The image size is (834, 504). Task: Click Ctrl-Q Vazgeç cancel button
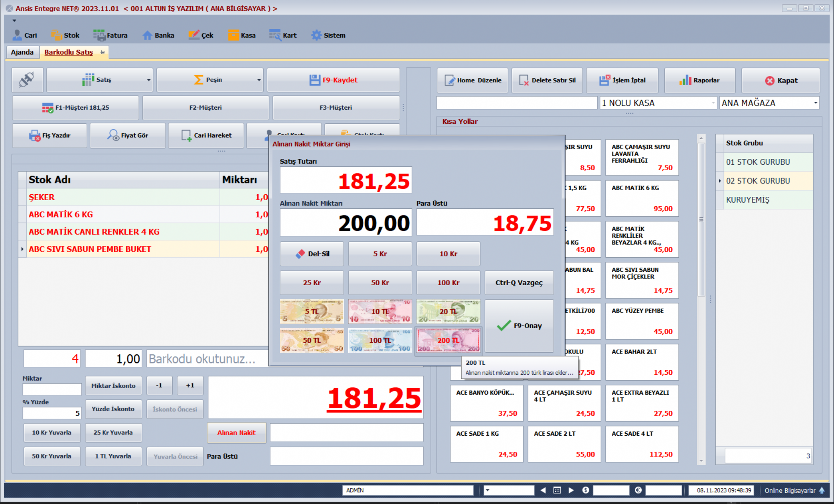click(519, 283)
